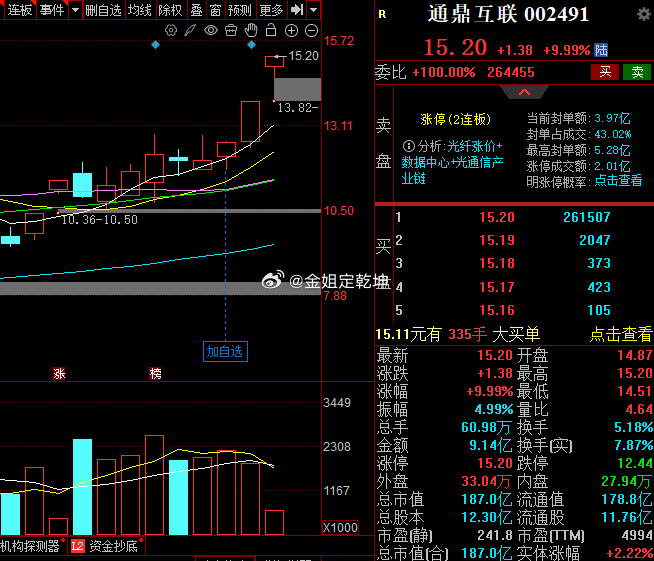Screen dimensions: 654x561
Task: Zoom out with the minus circle icon
Action: 312,30
